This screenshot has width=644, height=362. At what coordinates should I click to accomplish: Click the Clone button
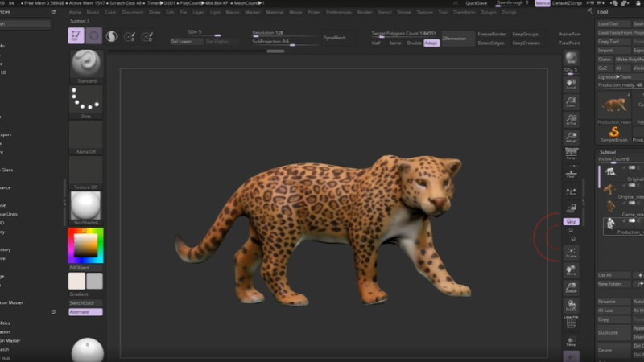click(x=605, y=59)
